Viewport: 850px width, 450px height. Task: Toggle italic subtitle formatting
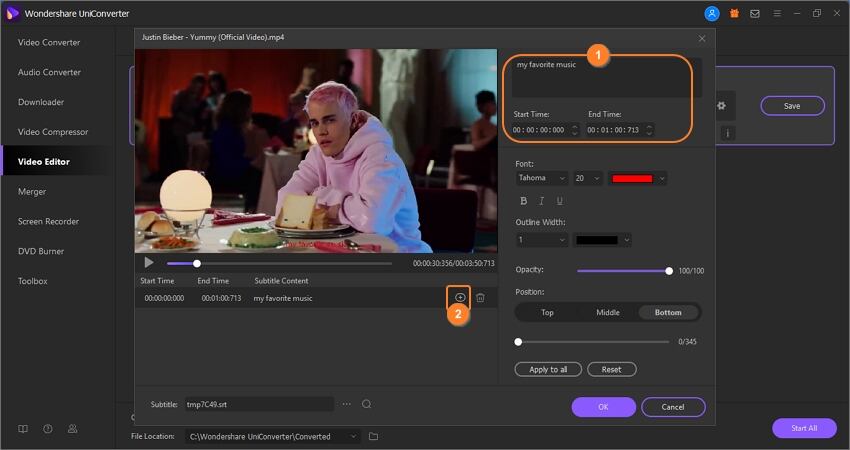[x=541, y=201]
